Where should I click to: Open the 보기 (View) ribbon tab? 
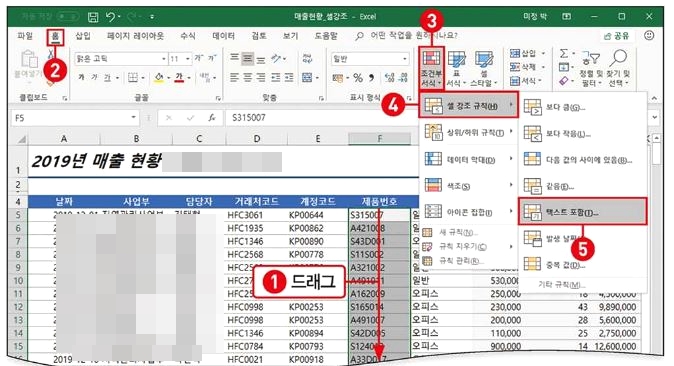pos(291,36)
